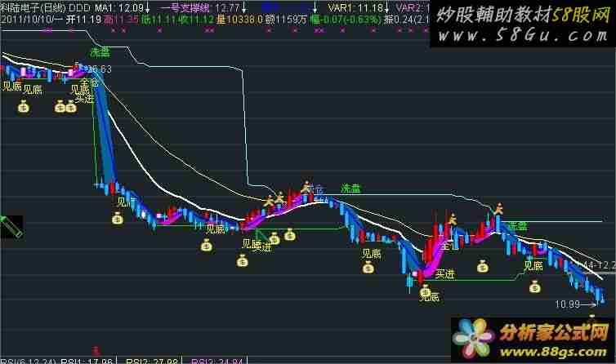Click the 一号支撑线 indicator label
This screenshot has width=616, height=364.
point(185,8)
